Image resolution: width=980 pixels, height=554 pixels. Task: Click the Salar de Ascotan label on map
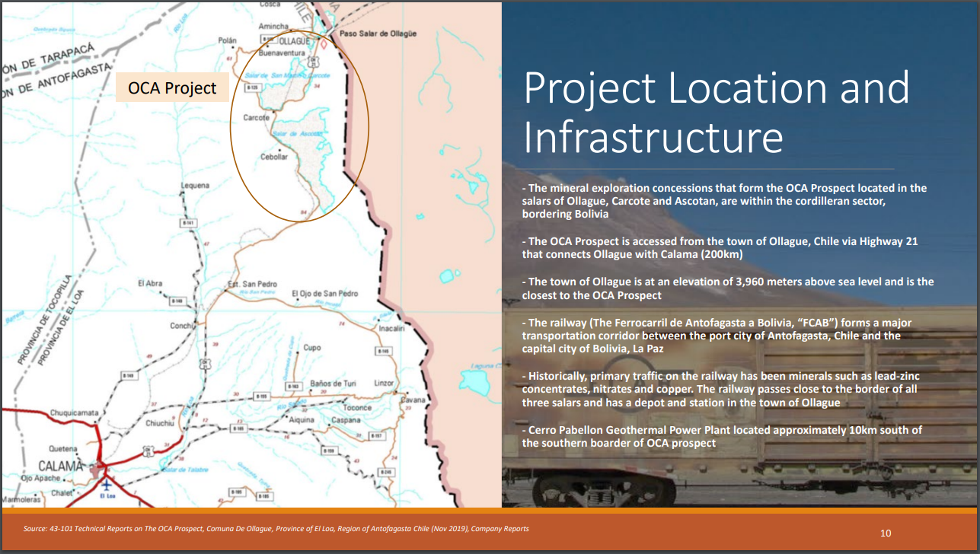[298, 134]
